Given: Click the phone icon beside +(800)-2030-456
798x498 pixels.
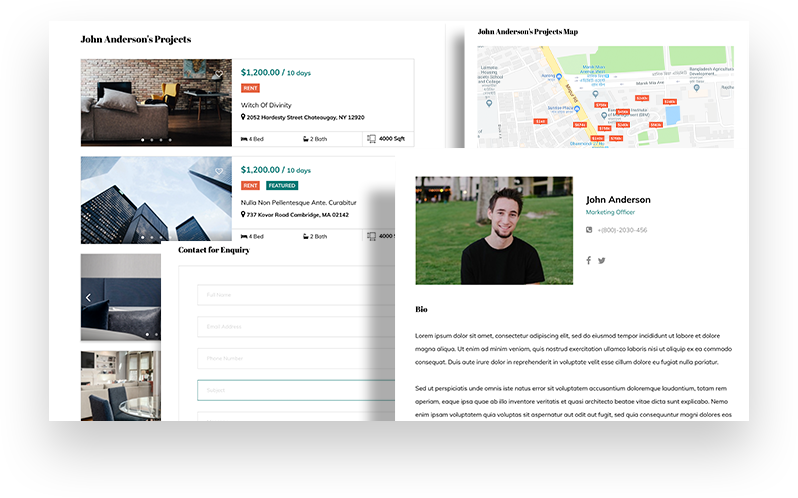Looking at the screenshot, I should pos(589,230).
